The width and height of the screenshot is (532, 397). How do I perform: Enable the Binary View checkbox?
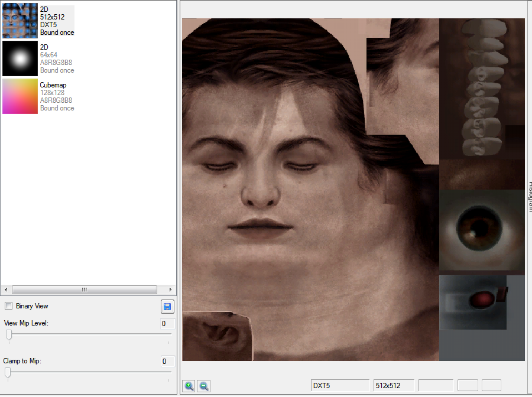[8, 306]
